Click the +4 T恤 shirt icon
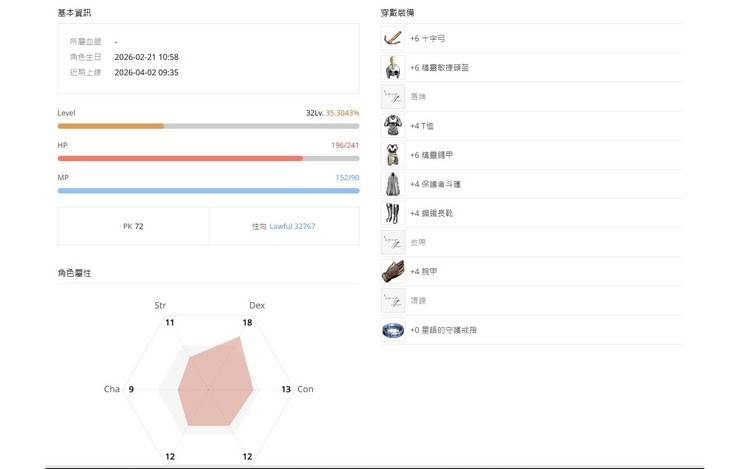 (x=393, y=126)
